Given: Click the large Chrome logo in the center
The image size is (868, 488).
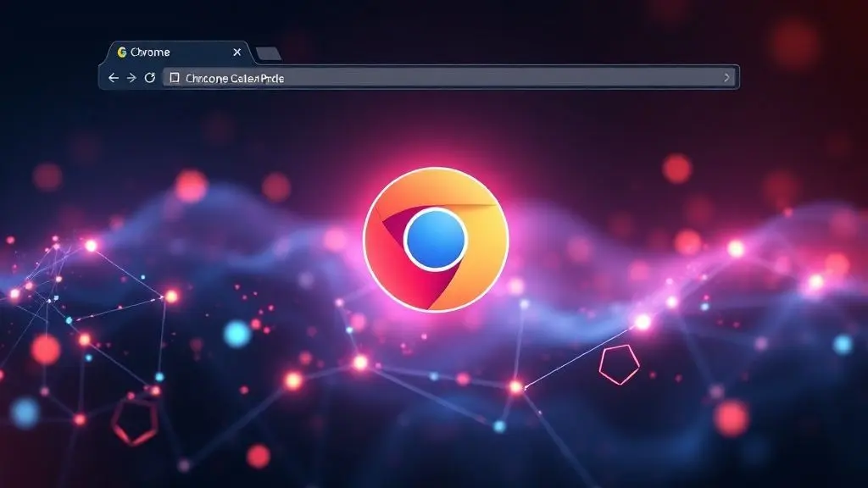Looking at the screenshot, I should [x=436, y=239].
